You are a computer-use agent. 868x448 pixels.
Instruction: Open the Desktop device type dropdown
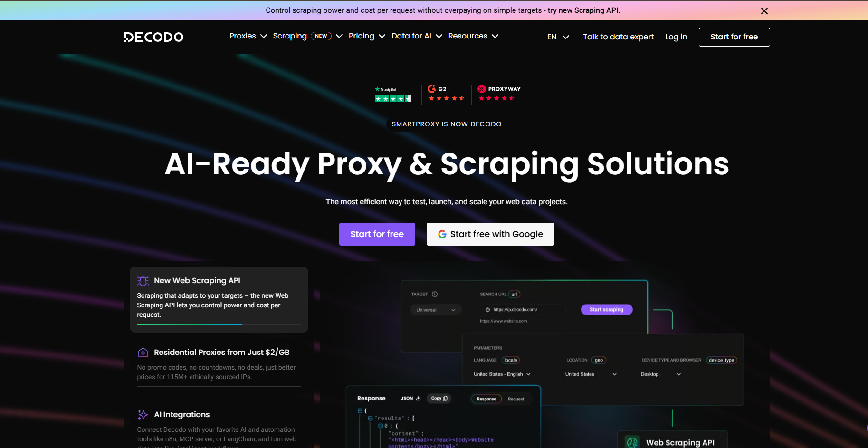point(661,374)
